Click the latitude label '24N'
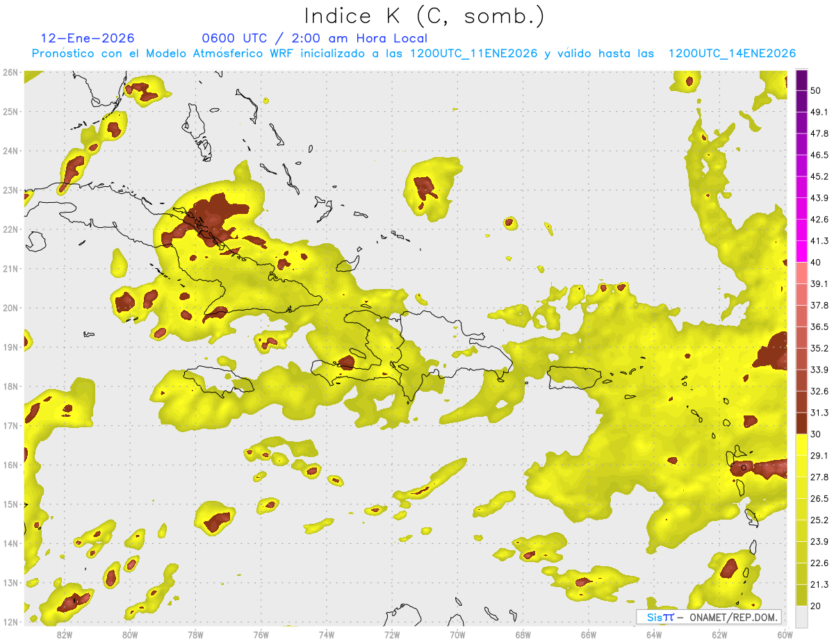The image size is (834, 644). [10, 151]
